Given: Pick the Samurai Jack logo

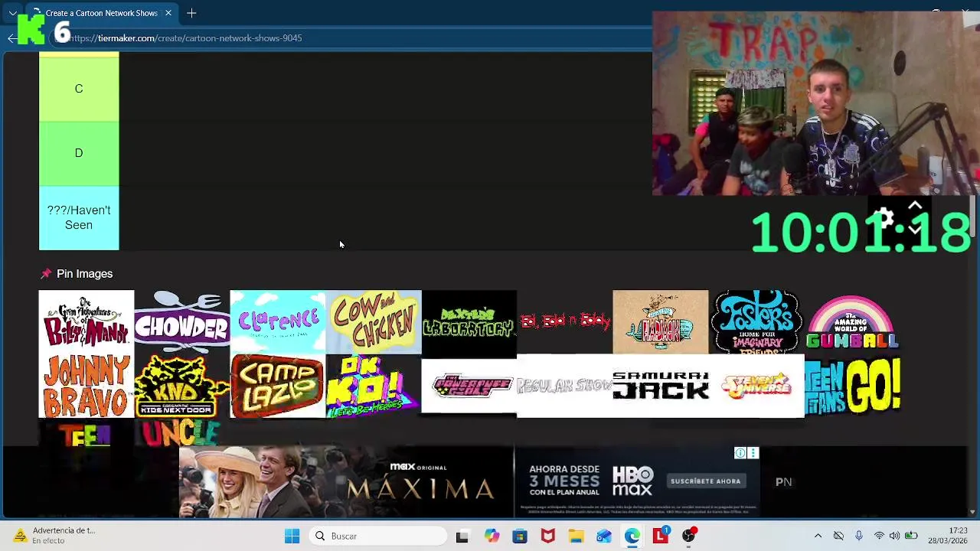Looking at the screenshot, I should [661, 386].
